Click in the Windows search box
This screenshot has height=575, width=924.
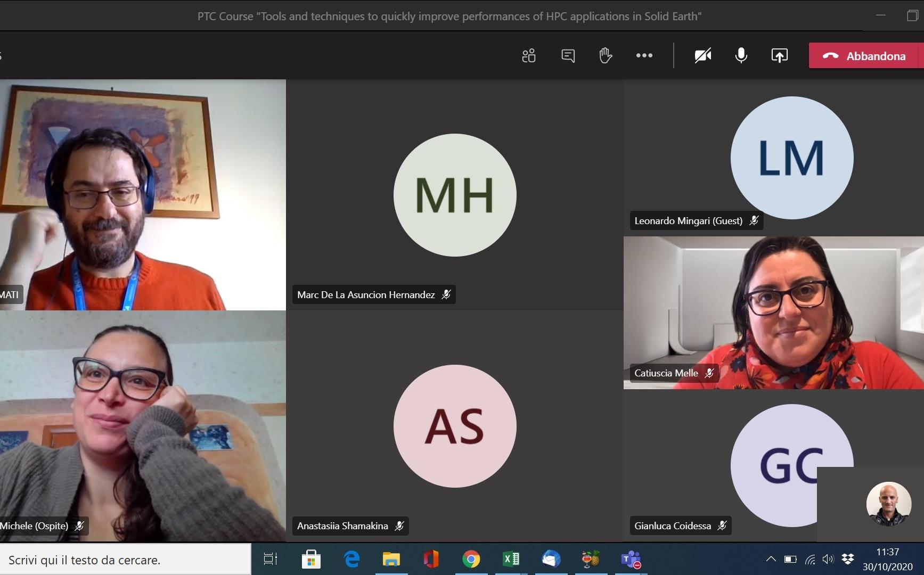tap(126, 560)
